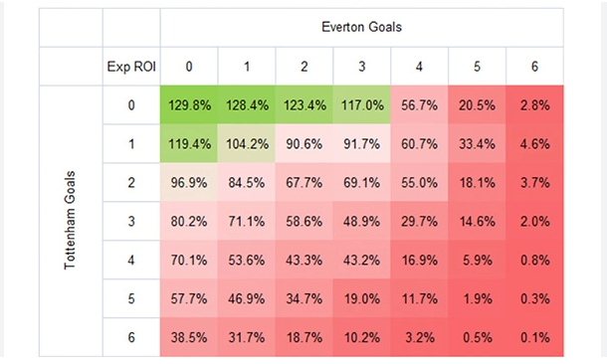Select Everton column header 3
The image size is (607, 364).
pos(362,67)
